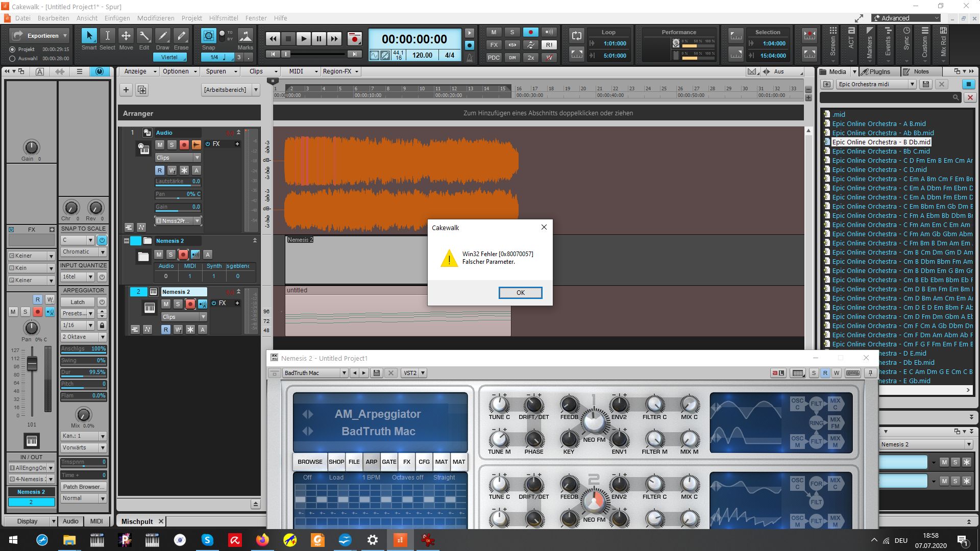
Task: Select the Erase tool
Action: [x=181, y=36]
